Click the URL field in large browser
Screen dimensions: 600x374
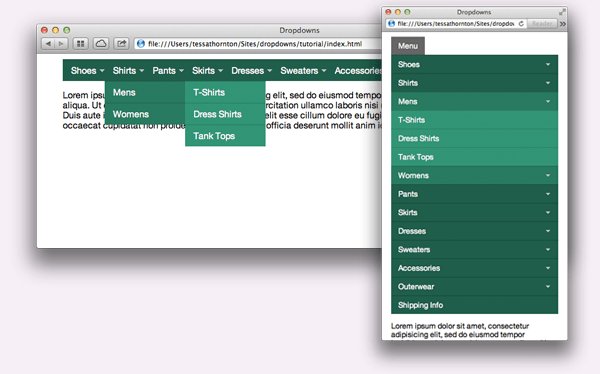pyautogui.click(x=258, y=44)
